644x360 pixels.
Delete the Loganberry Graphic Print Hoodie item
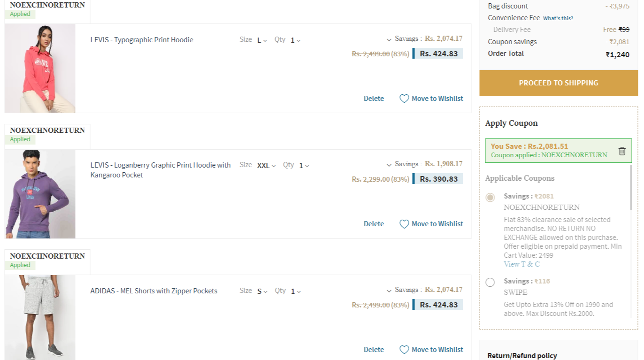[x=374, y=224]
